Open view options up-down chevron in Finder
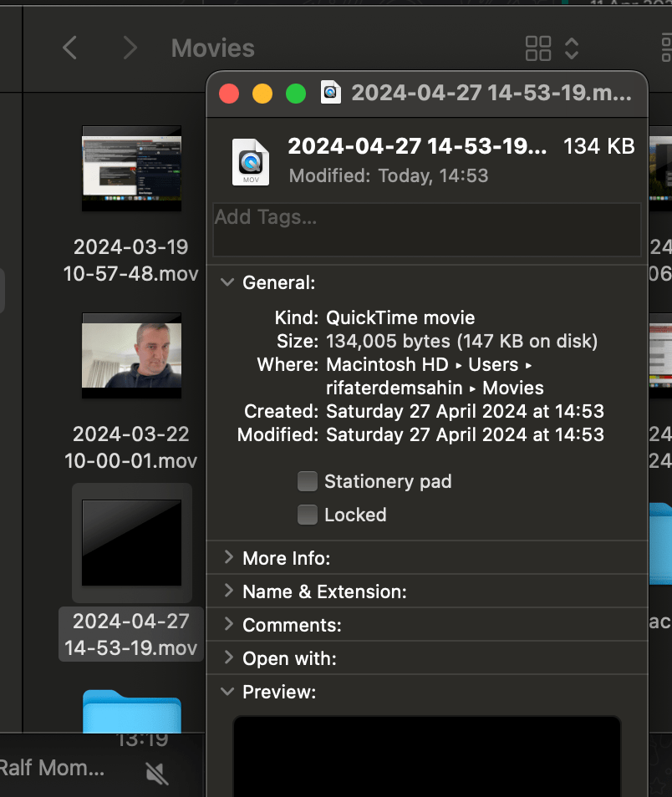 point(572,48)
